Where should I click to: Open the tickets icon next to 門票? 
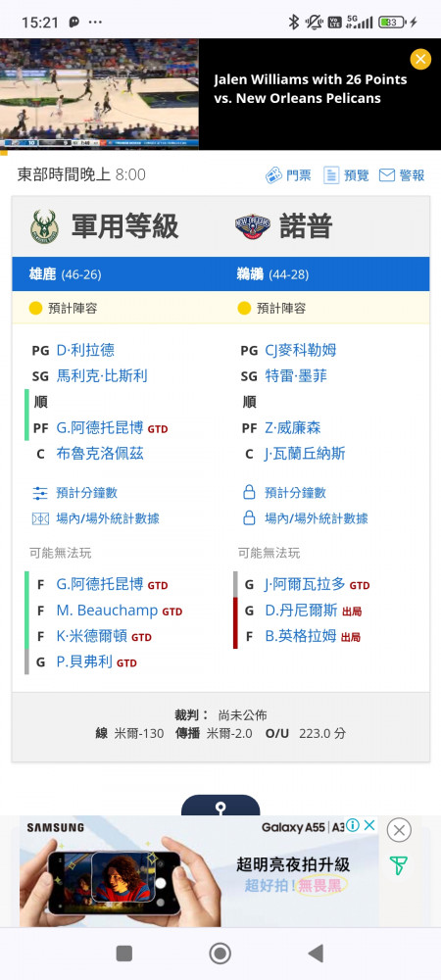coord(273,175)
